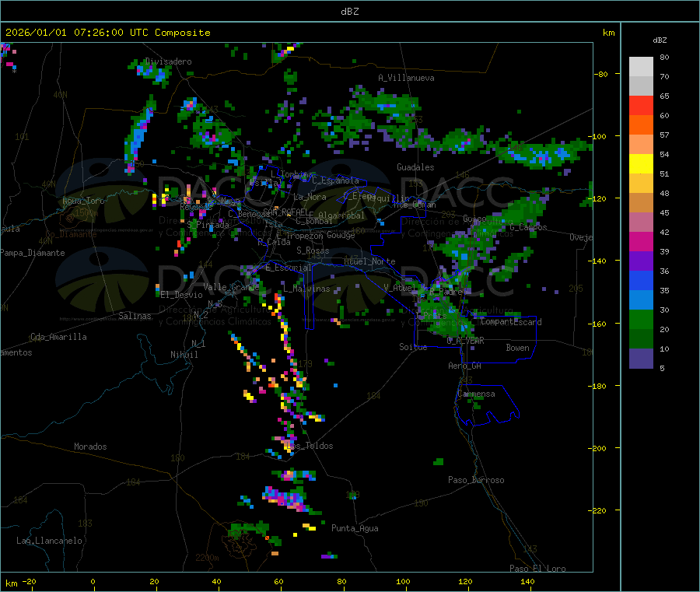Click the Salinas location label

(x=135, y=316)
